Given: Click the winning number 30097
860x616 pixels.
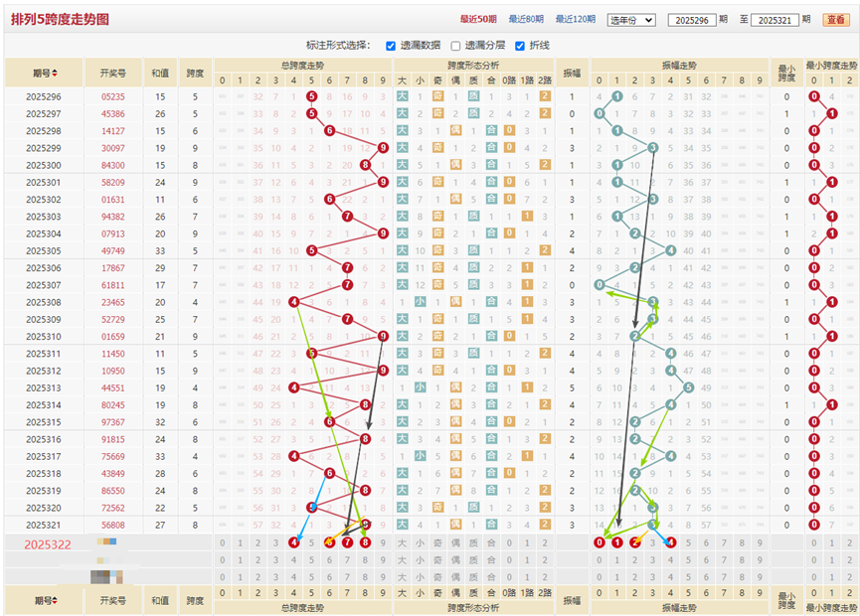Looking at the screenshot, I should point(113,148).
